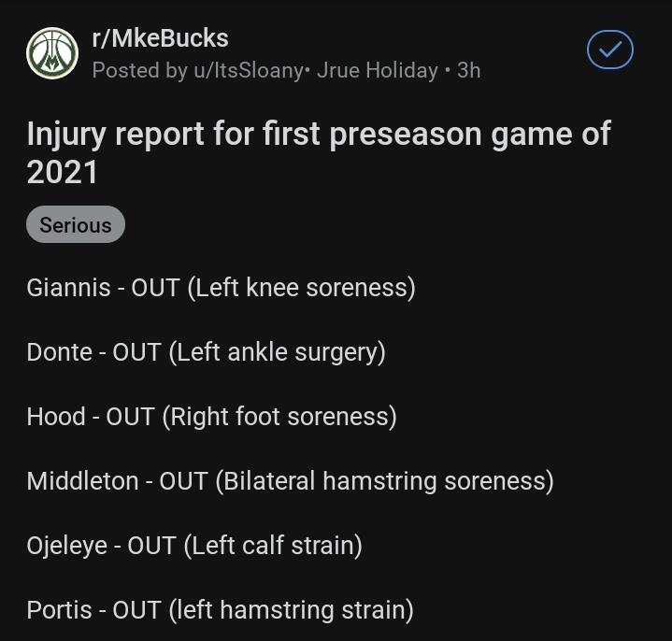
Task: Toggle the joined checkmark for r/MkeBucks
Action: point(609,50)
